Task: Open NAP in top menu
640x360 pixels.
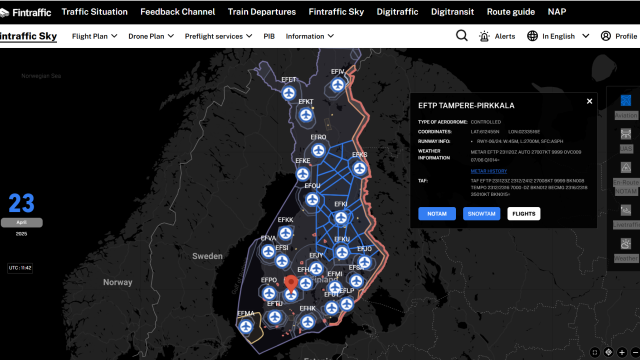Action: 557,12
